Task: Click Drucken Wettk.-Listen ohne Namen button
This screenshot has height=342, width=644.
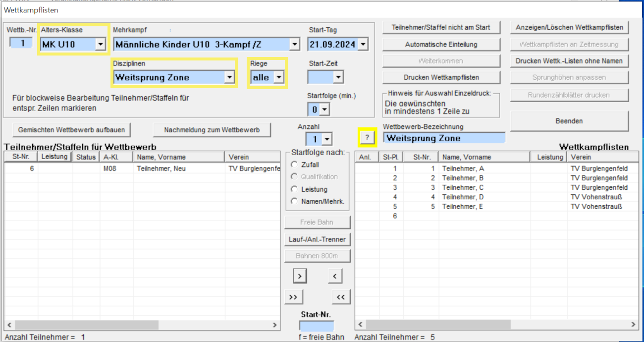Action: click(569, 61)
